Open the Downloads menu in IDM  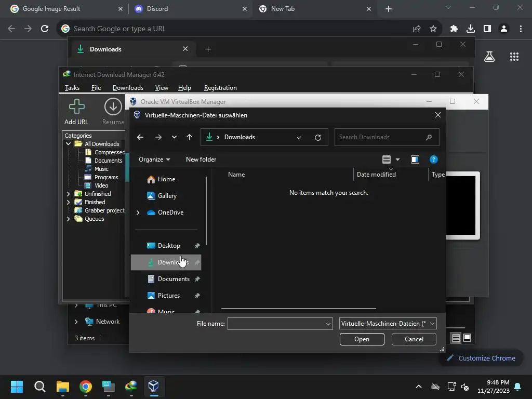128,88
